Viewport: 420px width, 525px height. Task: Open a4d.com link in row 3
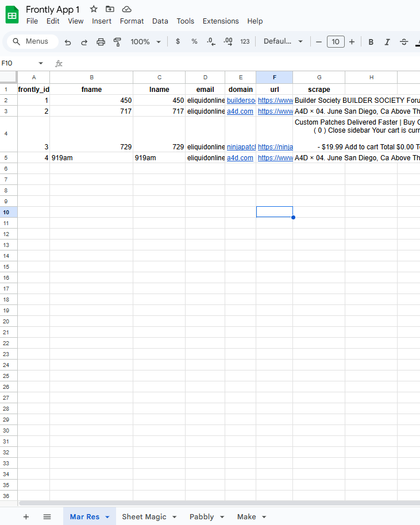(240, 111)
